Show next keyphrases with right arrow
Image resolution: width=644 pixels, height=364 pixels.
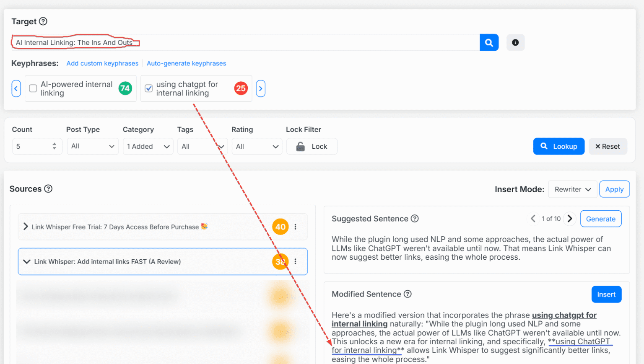[260, 88]
